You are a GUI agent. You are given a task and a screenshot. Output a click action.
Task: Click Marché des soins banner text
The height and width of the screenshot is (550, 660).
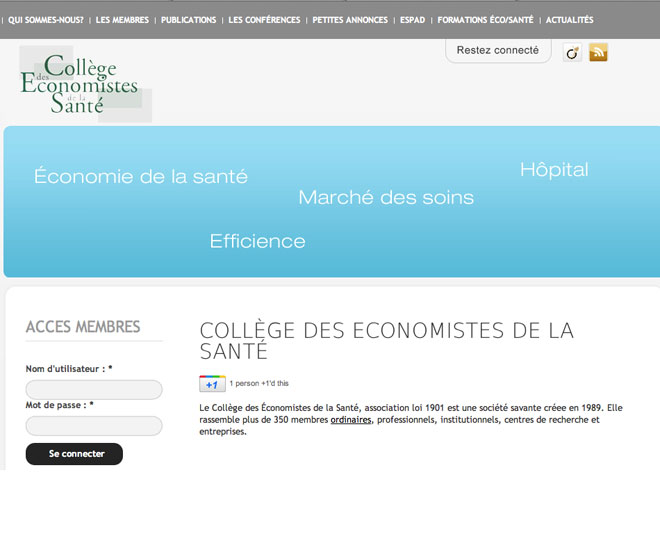tap(386, 197)
